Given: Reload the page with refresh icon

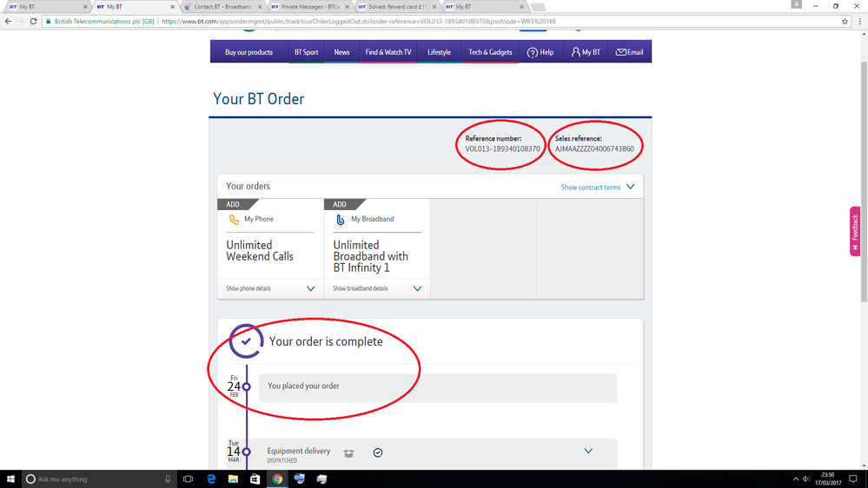Looking at the screenshot, I should coord(33,21).
